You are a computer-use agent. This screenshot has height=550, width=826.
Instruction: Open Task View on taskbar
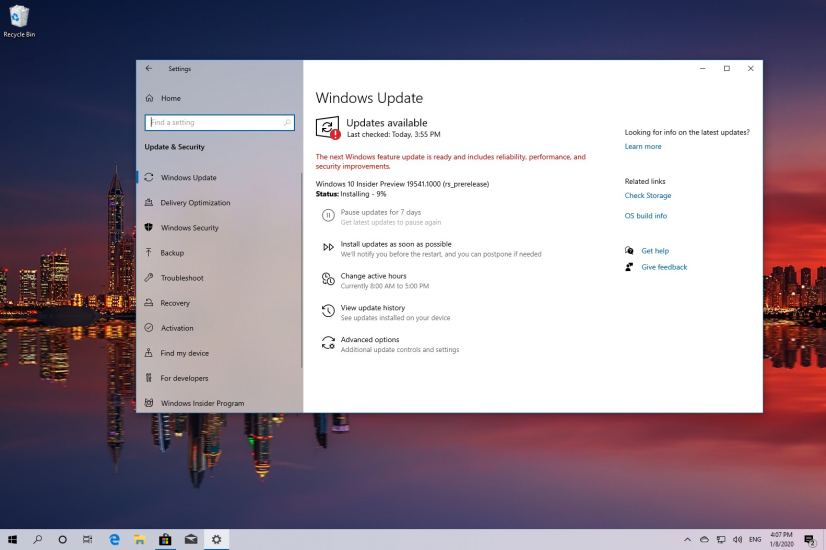click(87, 539)
